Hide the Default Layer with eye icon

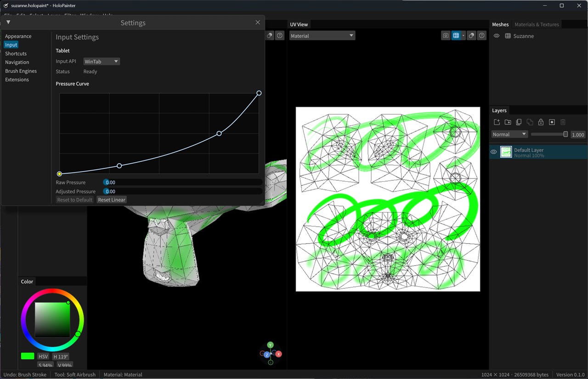tap(494, 152)
